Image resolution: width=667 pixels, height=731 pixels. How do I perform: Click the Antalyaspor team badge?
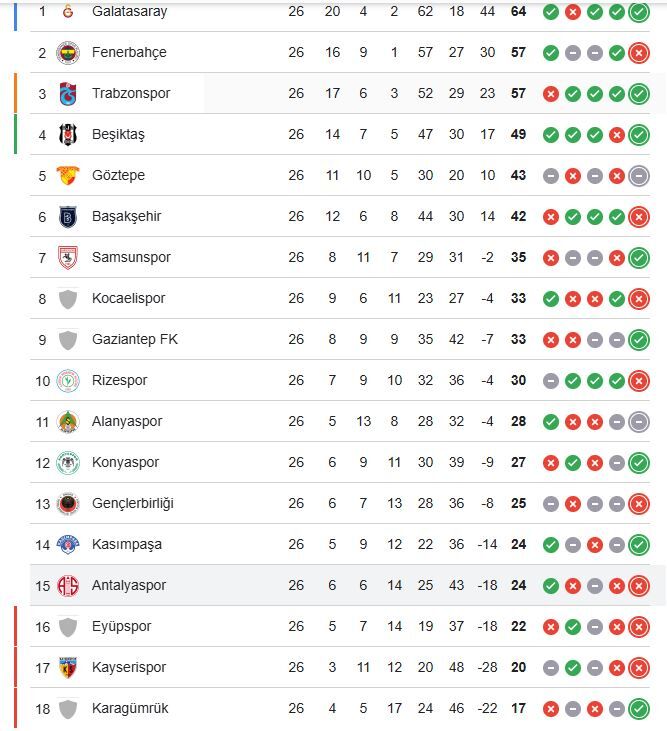(x=68, y=585)
